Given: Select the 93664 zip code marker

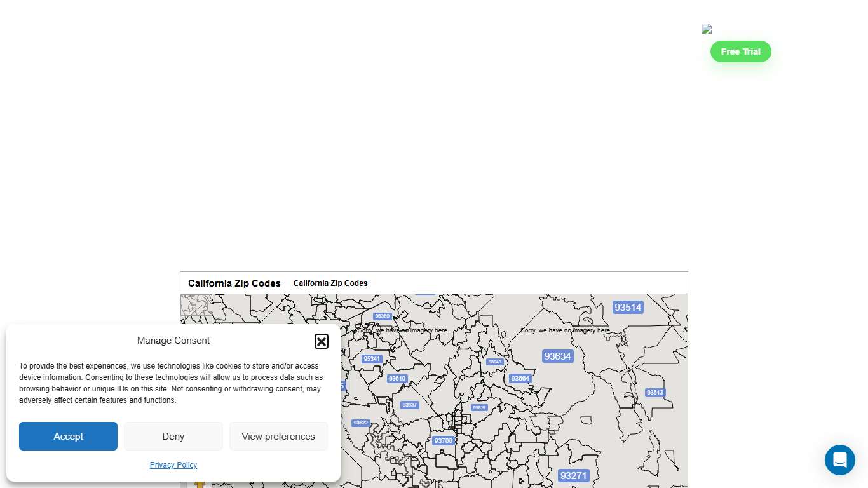Looking at the screenshot, I should coord(520,378).
